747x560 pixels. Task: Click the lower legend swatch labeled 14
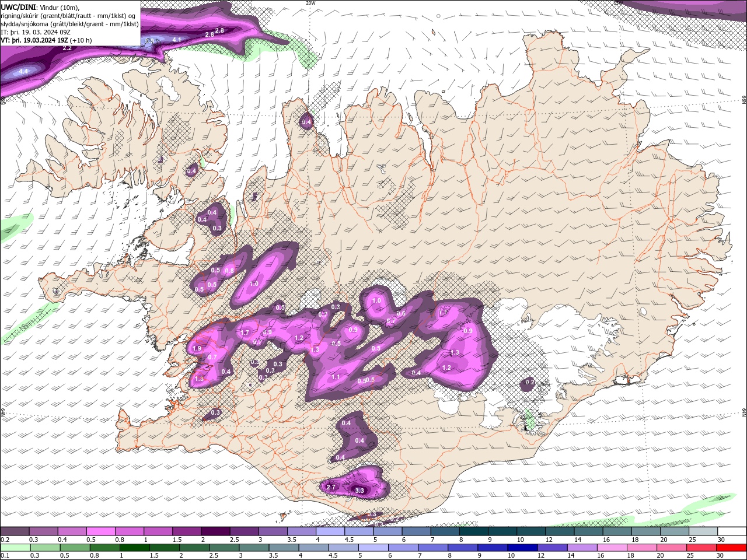(581, 547)
